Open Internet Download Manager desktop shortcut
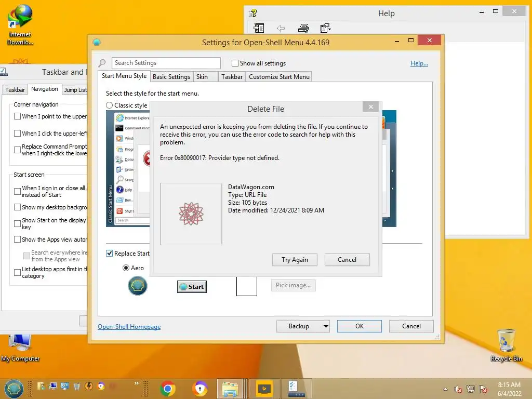This screenshot has width=532, height=399. pyautogui.click(x=20, y=25)
